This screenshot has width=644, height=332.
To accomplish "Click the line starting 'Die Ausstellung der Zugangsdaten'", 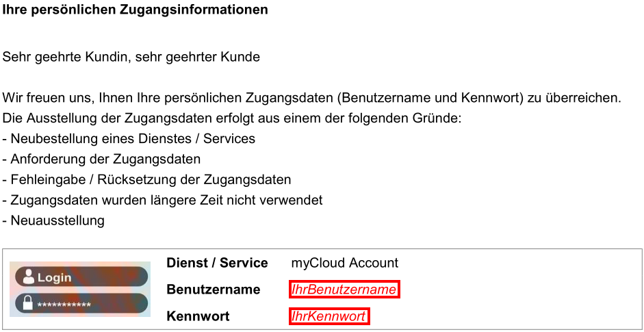I will point(233,118).
